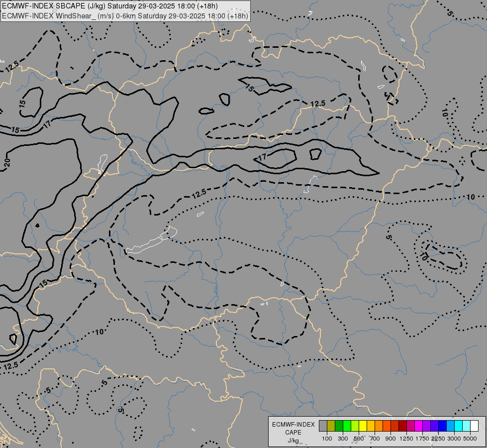Select the dark green CAPE legend swatch
The width and height of the screenshot is (487, 448).
[x=339, y=426]
